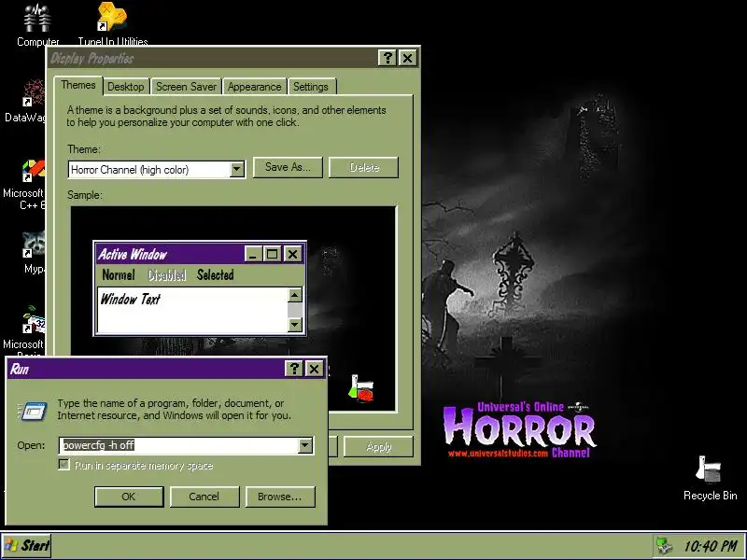
Task: Switch to the Desktop tab
Action: 126,87
